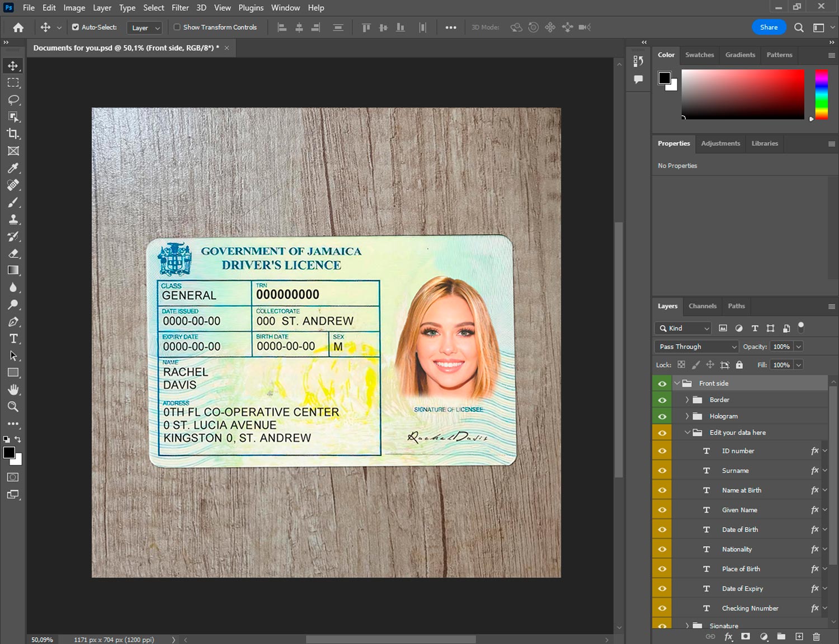Click the layer Opacity value field

pos(781,347)
